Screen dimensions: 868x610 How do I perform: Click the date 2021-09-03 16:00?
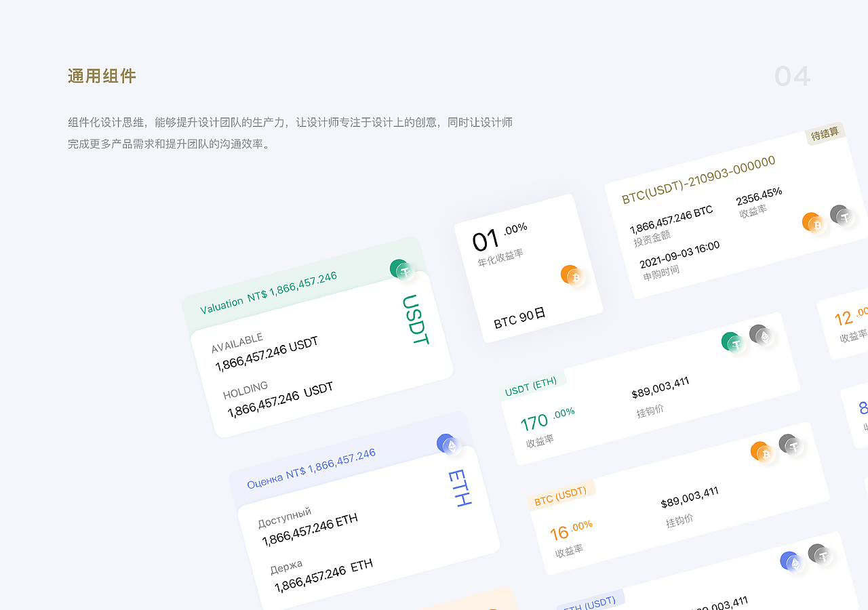pyautogui.click(x=679, y=254)
